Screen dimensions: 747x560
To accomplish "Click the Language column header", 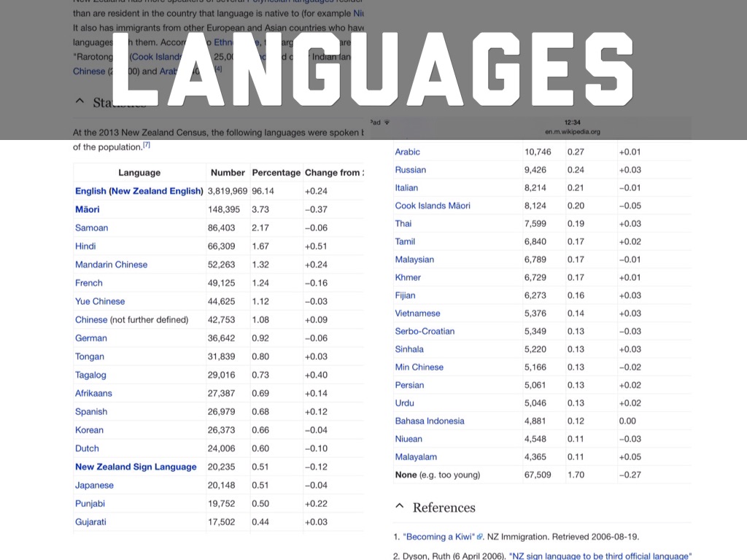I will 139,173.
